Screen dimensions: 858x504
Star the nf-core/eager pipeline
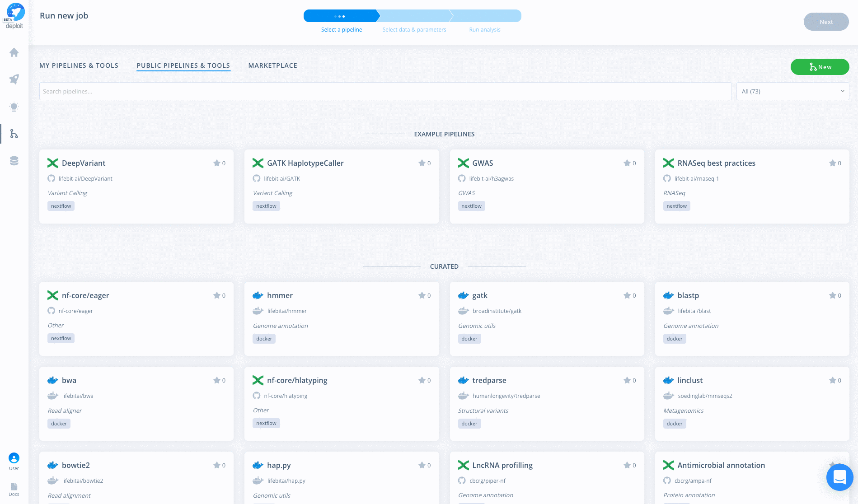tap(216, 295)
